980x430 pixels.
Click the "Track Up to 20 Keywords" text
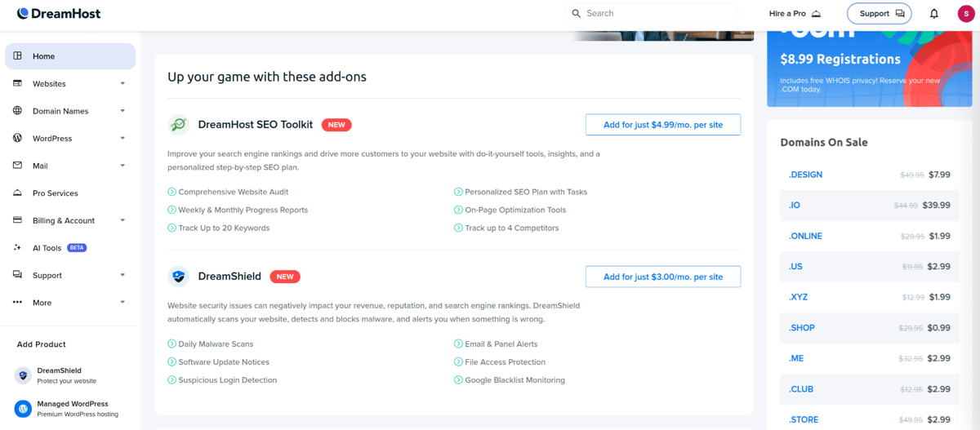[x=224, y=228]
